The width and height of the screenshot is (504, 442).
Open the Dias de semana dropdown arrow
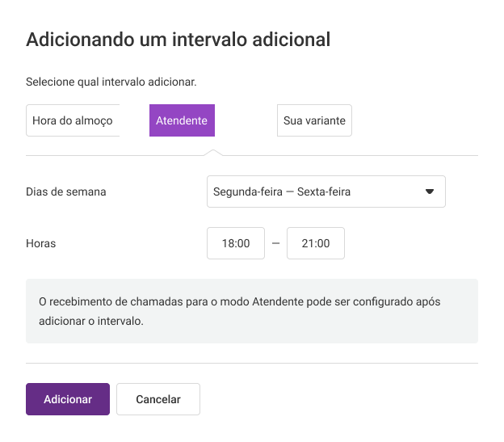pyautogui.click(x=430, y=192)
